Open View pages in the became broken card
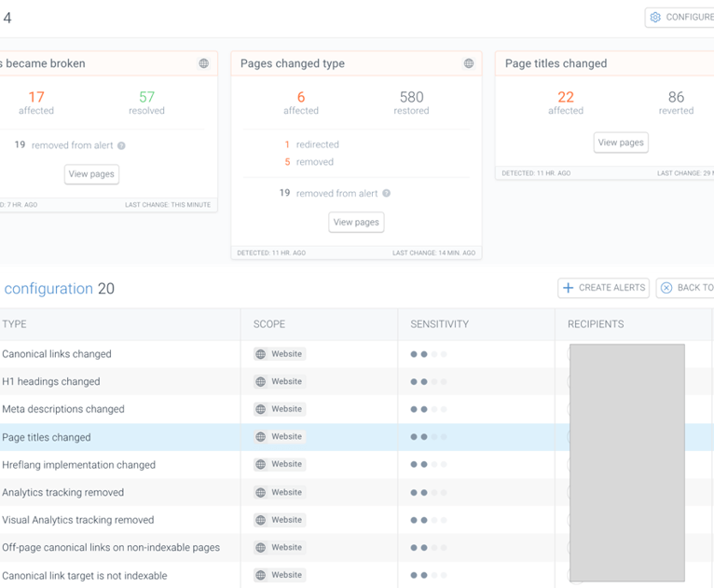Image resolution: width=714 pixels, height=588 pixels. 91,174
